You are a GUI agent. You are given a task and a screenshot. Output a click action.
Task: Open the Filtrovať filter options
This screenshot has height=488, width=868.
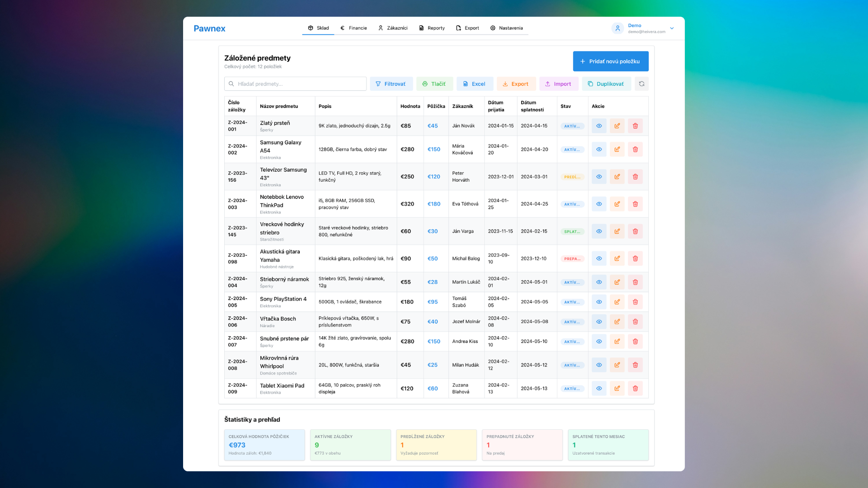pos(391,84)
